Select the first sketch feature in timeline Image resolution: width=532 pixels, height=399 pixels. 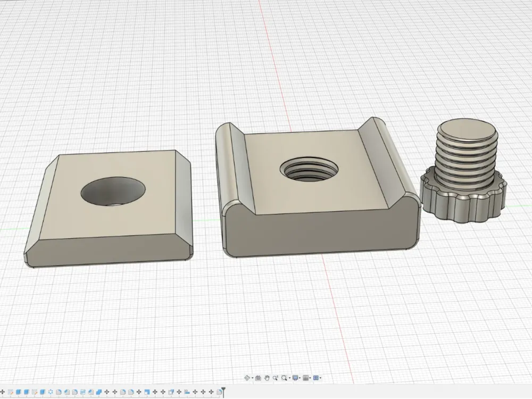pos(10,392)
